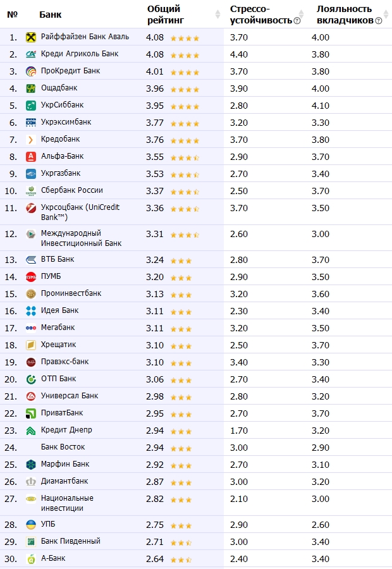Screen dimensions: 392x569
Task: Click the Ukreximbank logo icon
Action: coord(31,122)
